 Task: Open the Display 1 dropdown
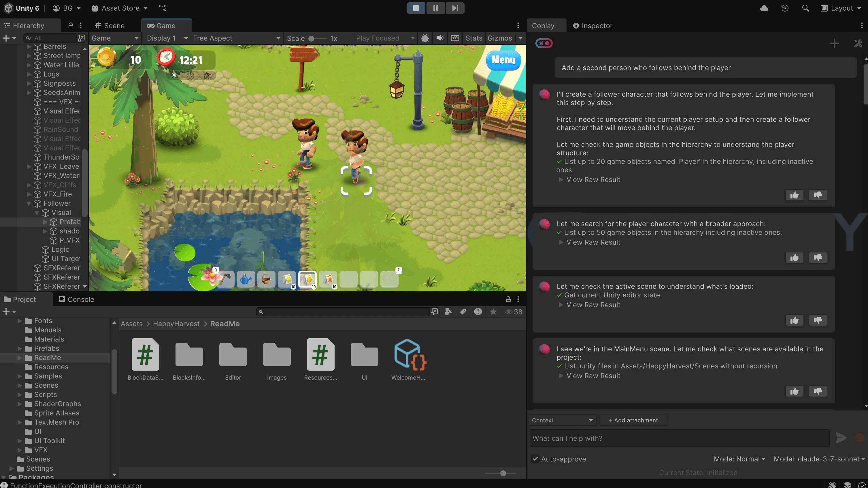167,38
